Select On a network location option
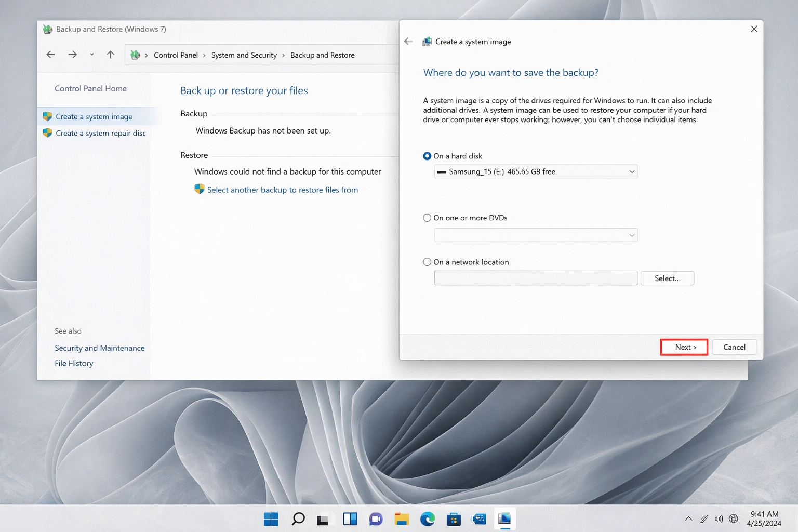The height and width of the screenshot is (532, 798). point(427,262)
